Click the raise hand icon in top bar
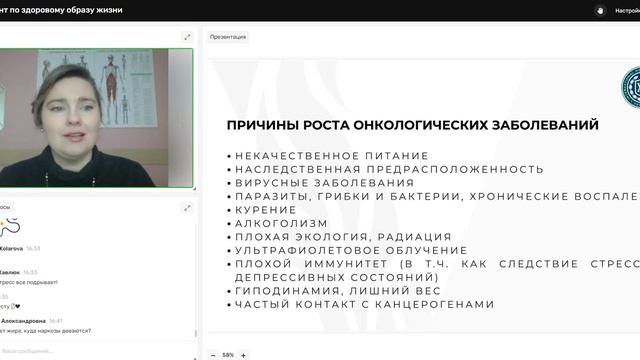The height and width of the screenshot is (360, 640). pos(600,11)
